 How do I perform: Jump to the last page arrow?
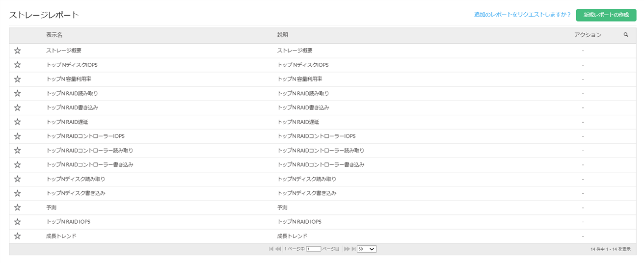(x=353, y=249)
